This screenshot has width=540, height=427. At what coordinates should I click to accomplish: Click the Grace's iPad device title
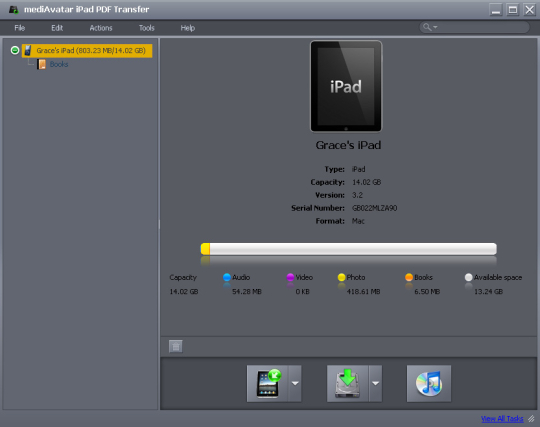click(x=348, y=145)
